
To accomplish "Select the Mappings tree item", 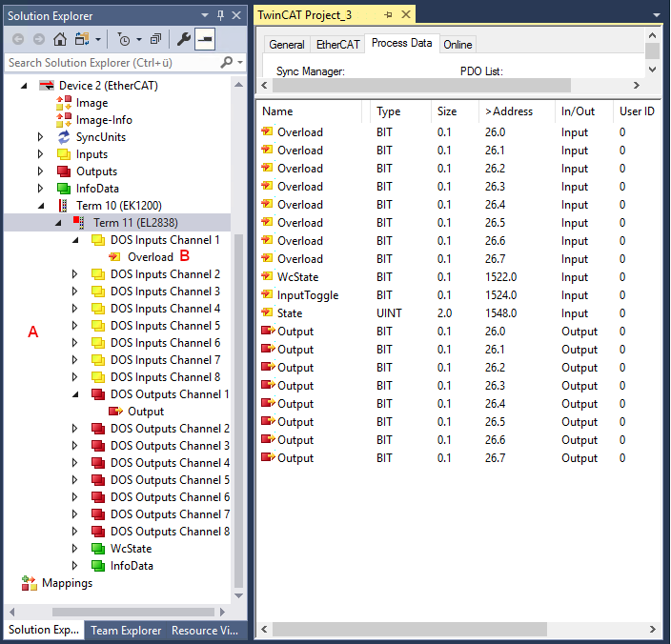I will point(67,583).
